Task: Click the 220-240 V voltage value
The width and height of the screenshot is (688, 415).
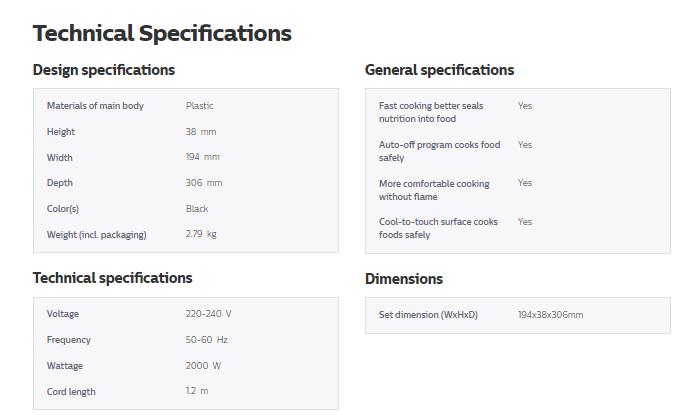Action: [208, 314]
